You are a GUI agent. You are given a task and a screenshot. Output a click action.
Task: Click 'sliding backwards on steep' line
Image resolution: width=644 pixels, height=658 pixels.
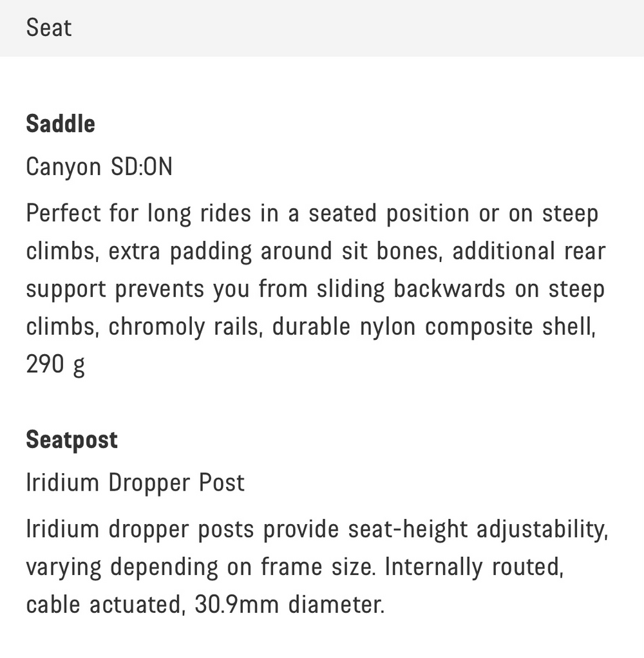tap(460, 288)
